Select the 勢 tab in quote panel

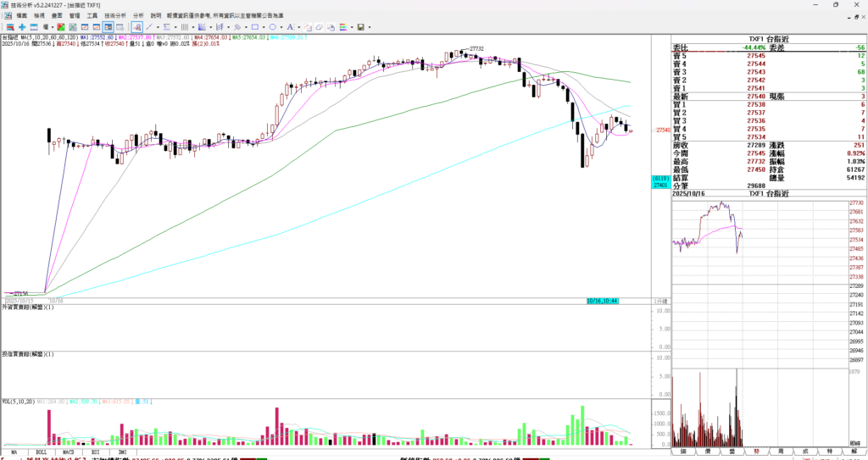pos(756,452)
